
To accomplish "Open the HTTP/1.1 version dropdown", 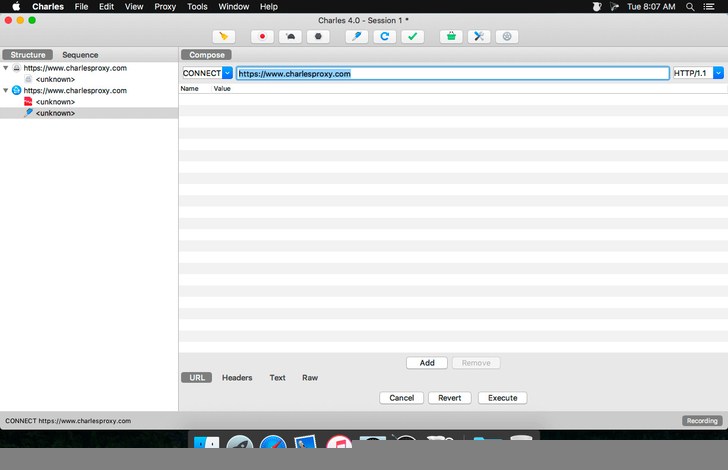I will coord(716,73).
